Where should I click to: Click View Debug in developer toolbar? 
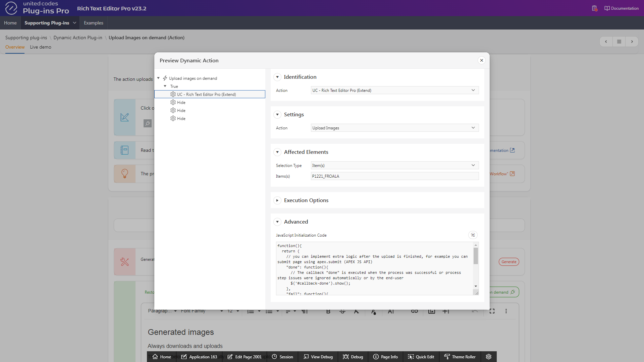pos(318,357)
